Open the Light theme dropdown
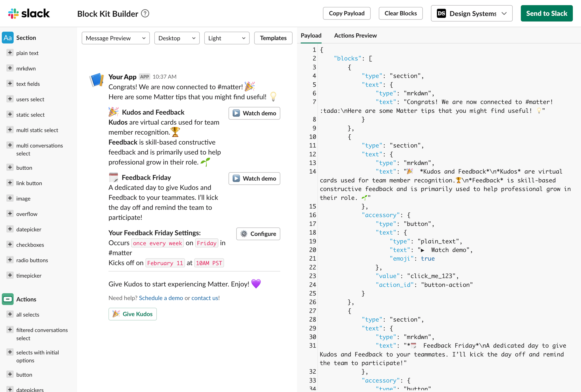Screen dimensions: 581x392 227,38
